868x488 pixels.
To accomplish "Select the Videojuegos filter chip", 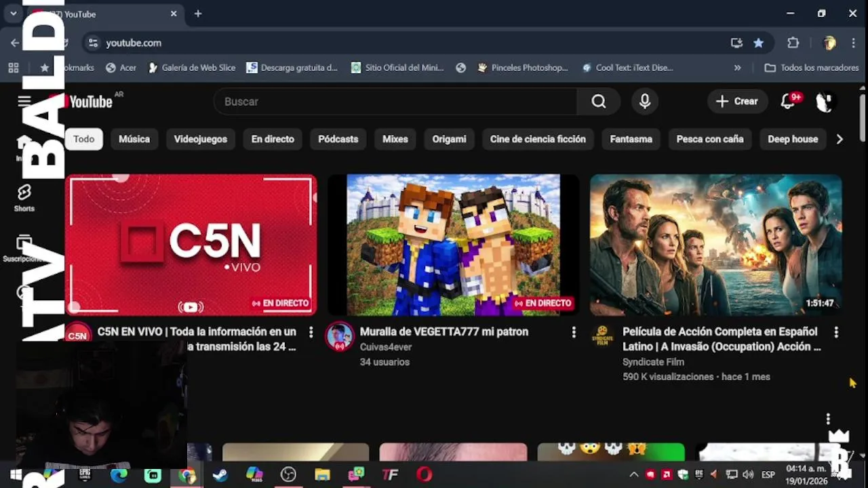I will 201,139.
